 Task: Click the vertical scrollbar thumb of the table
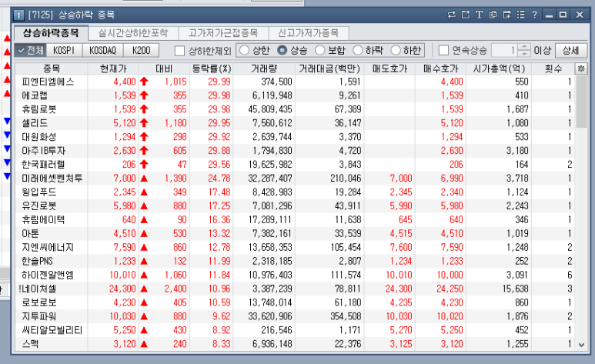[581, 102]
